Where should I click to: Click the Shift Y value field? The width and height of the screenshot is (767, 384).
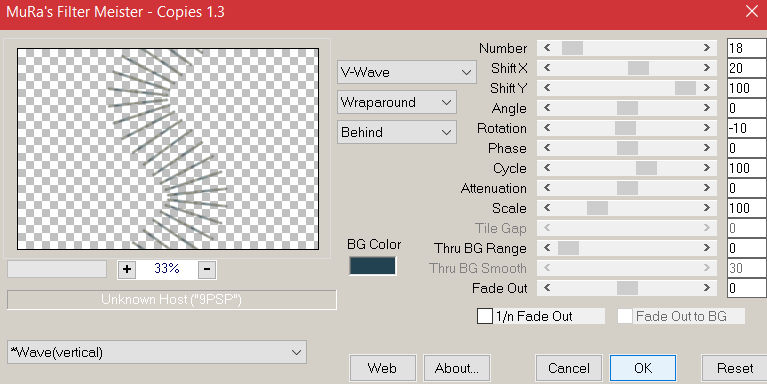(x=747, y=88)
